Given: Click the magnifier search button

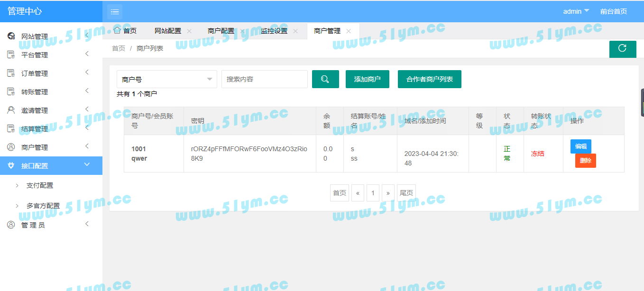Looking at the screenshot, I should (x=325, y=79).
